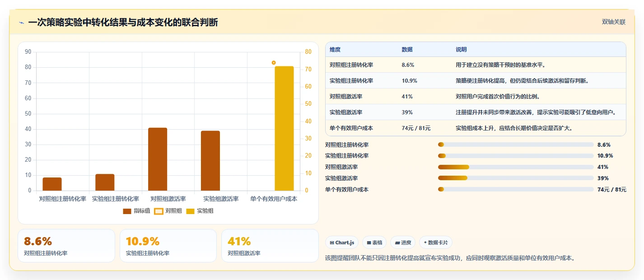Click the 实验组激活率 progress bar
Image resolution: width=644 pixels, height=280 pixels.
point(516,178)
